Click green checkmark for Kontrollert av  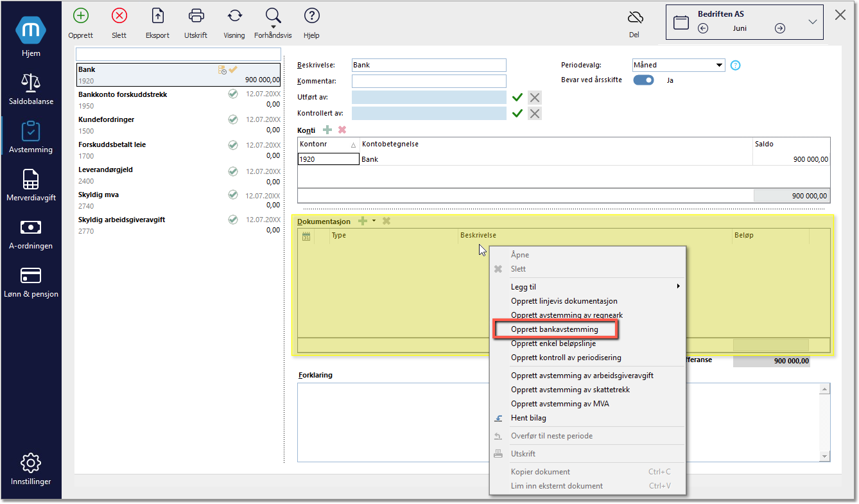pyautogui.click(x=517, y=113)
